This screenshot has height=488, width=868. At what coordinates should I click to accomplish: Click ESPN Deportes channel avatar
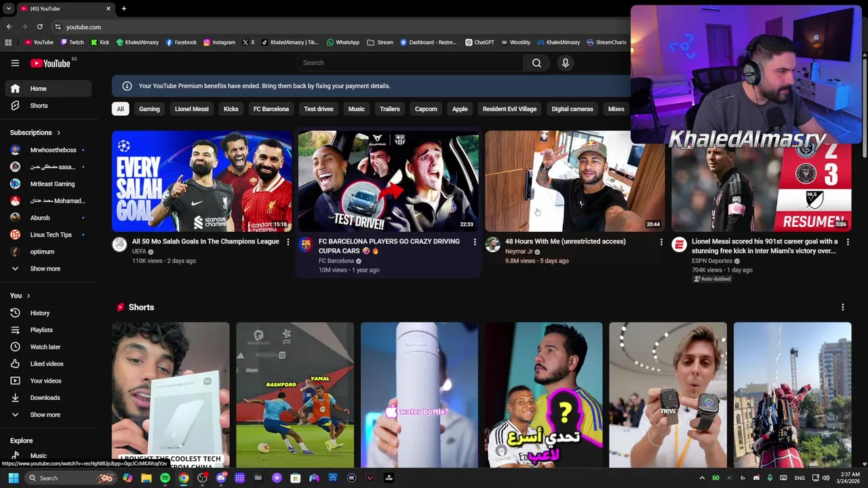tap(679, 245)
